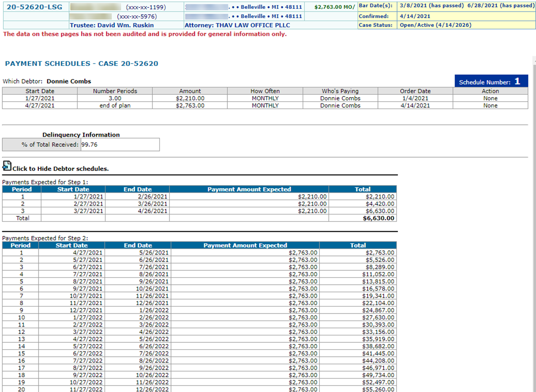Click the Action column header
This screenshot has width=536, height=392.
pos(490,91)
